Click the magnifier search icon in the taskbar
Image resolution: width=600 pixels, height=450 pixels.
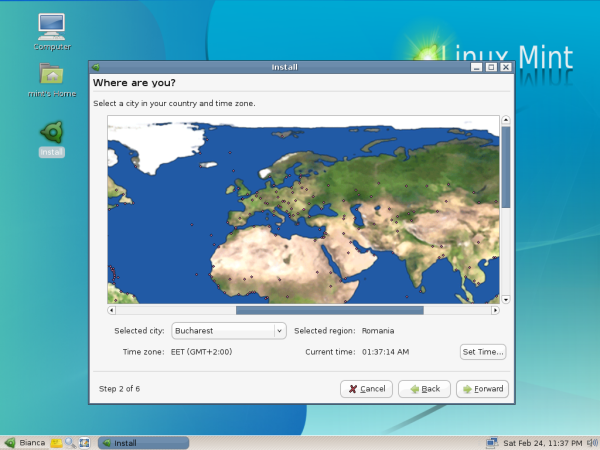[70, 442]
